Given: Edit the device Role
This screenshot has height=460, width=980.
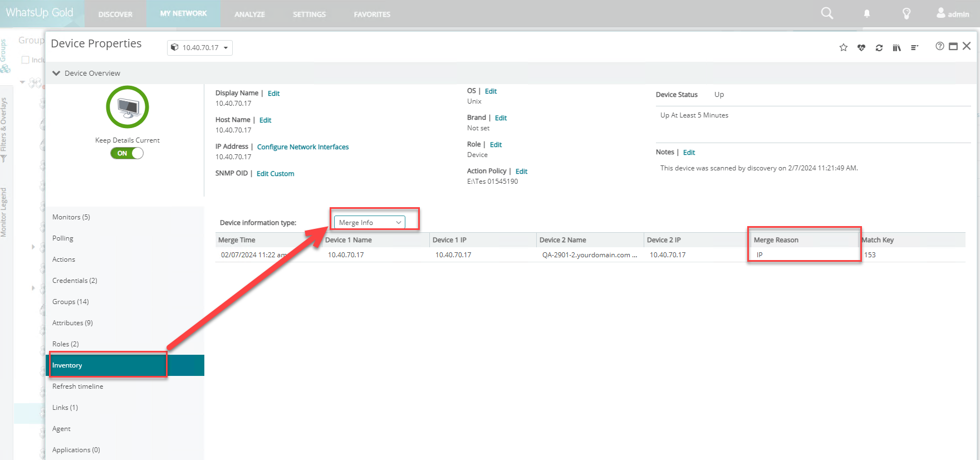Looking at the screenshot, I should (x=496, y=145).
